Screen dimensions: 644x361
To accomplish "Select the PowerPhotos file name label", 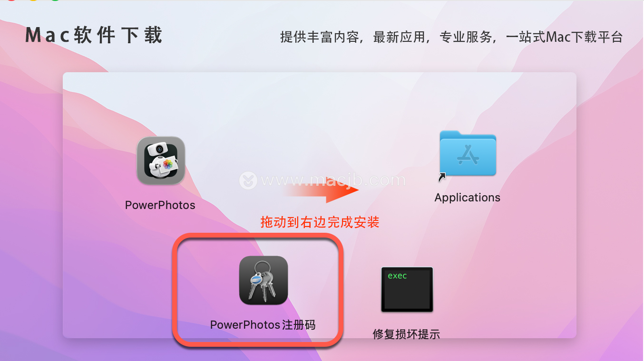I will (x=160, y=205).
